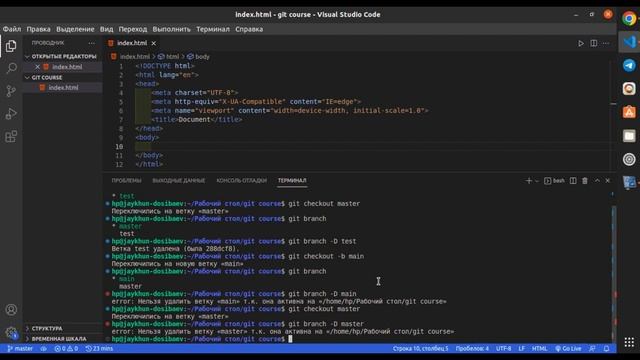Image resolution: width=640 pixels, height=360 pixels.
Task: Change LF end-of-line sequence
Action: pos(522,349)
